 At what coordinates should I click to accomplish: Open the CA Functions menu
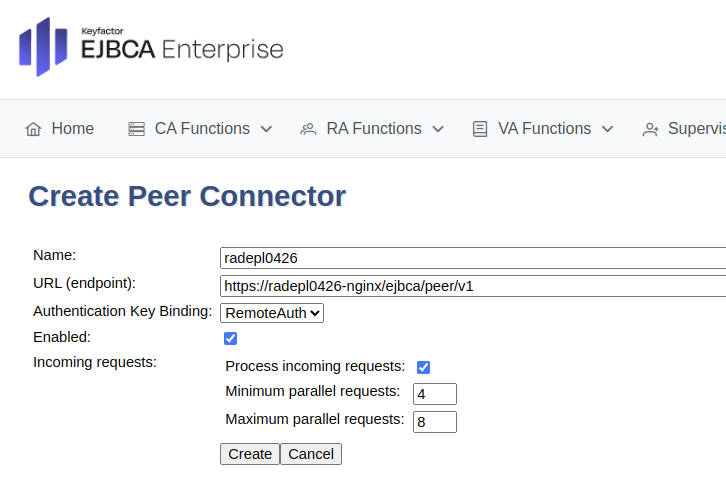point(202,129)
